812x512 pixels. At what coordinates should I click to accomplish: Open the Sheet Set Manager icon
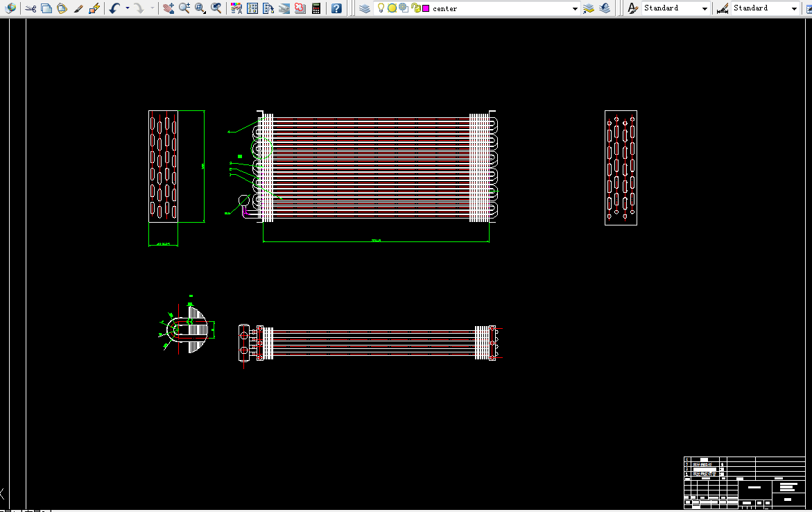284,8
